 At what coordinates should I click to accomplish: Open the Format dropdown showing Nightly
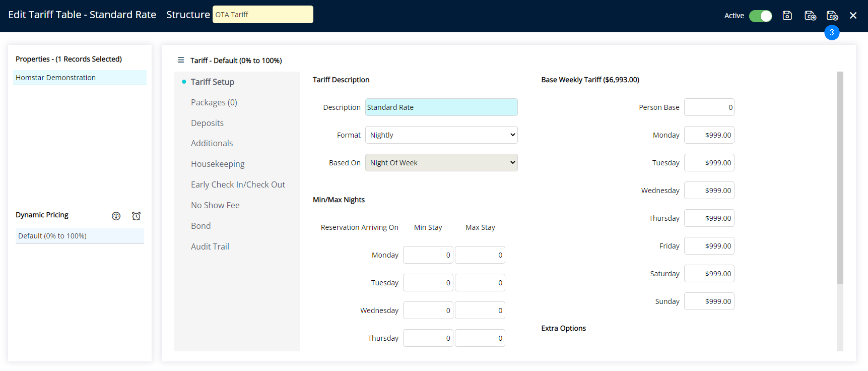tap(441, 135)
